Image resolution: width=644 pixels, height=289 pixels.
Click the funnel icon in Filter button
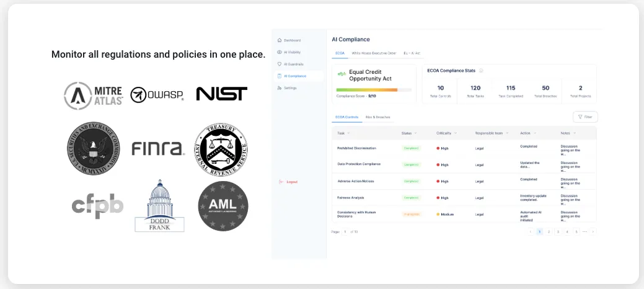coord(580,117)
